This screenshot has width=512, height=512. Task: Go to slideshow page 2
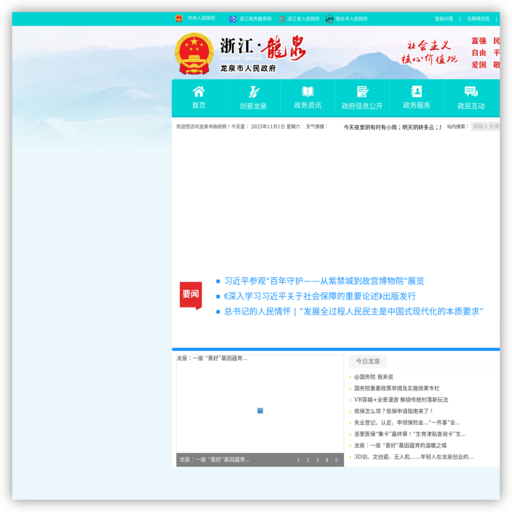point(308,460)
